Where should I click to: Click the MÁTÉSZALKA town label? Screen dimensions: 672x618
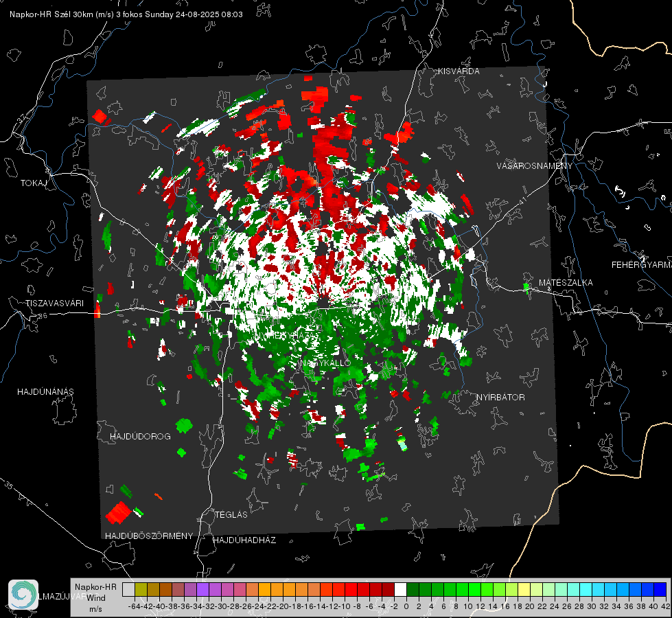pos(566,283)
